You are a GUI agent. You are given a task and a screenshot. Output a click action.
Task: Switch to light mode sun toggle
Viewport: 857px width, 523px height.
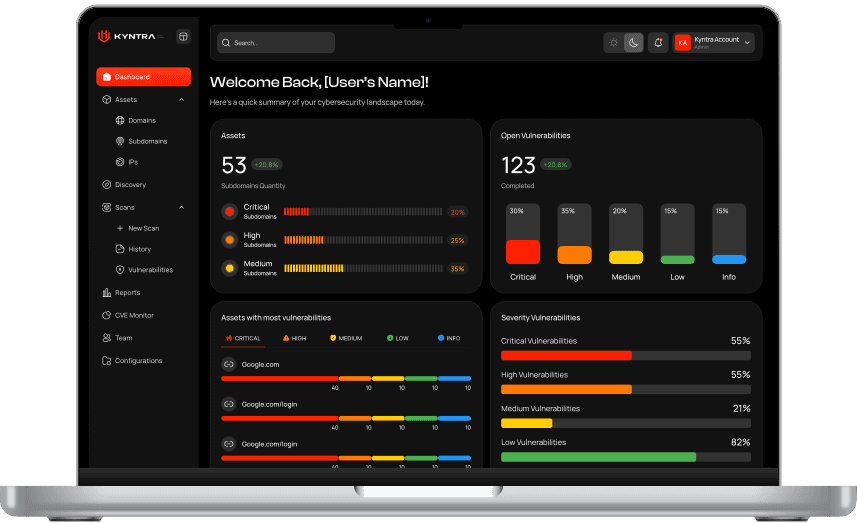coord(614,42)
